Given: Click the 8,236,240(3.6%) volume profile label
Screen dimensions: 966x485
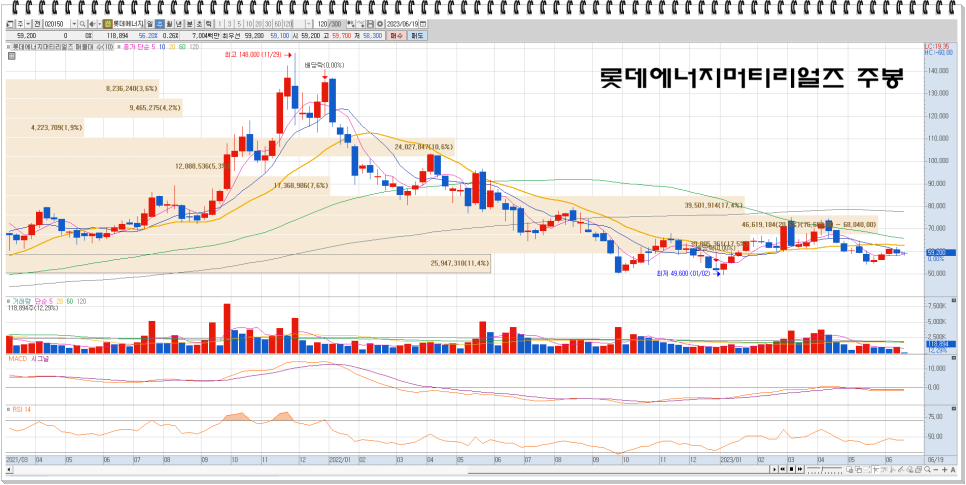Looking at the screenshot, I should [x=132, y=89].
